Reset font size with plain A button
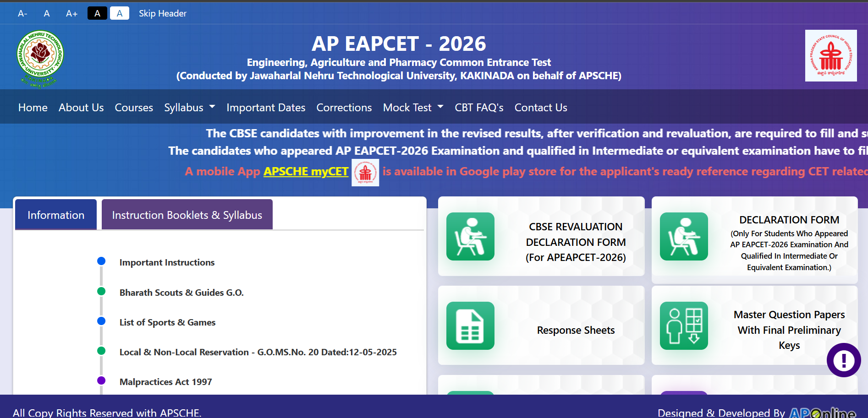Screen dimensions: 868x418 pos(47,13)
